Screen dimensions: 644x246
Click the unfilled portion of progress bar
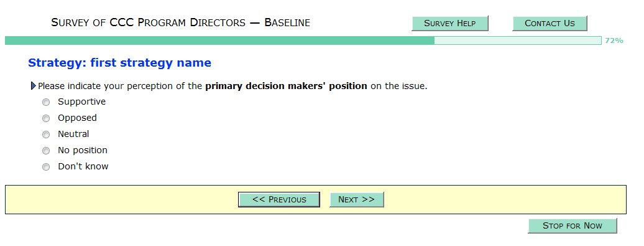(517, 40)
